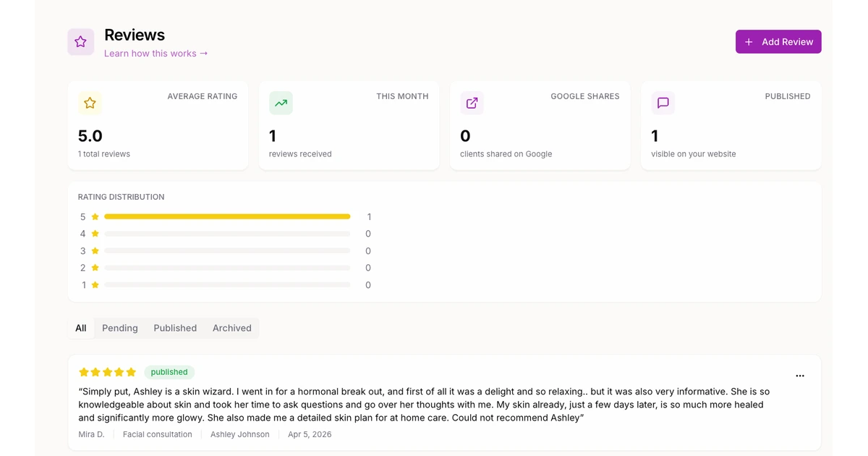Click the yellow star icon on Average Rating card
Viewport: 868px width, 456px height.
pos(90,103)
